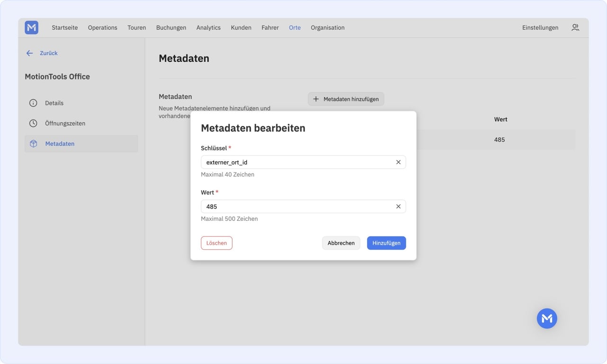
Task: Open the Operations menu
Action: [x=102, y=27]
